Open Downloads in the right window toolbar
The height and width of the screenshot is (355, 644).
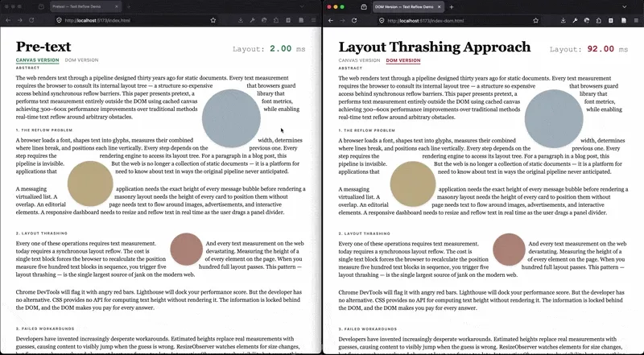pos(563,21)
